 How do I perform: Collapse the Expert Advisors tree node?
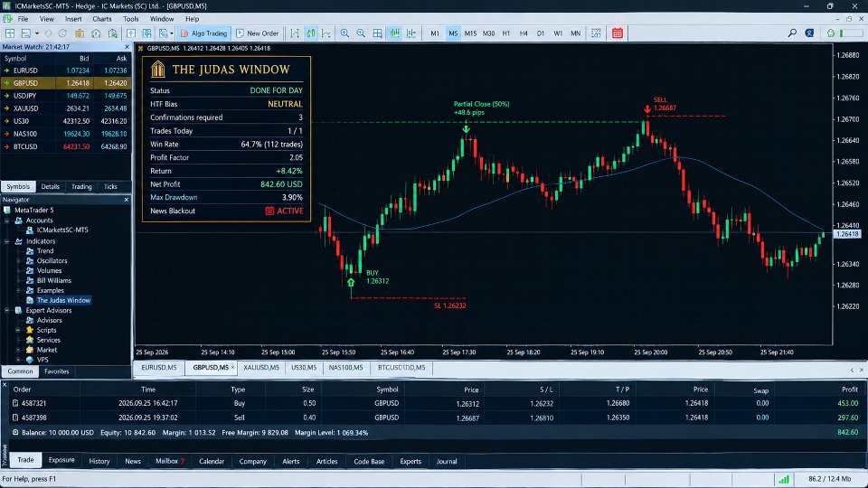click(7, 310)
